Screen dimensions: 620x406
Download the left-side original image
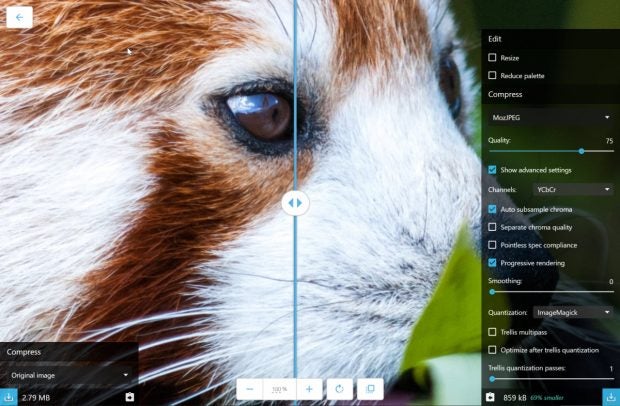coord(9,397)
